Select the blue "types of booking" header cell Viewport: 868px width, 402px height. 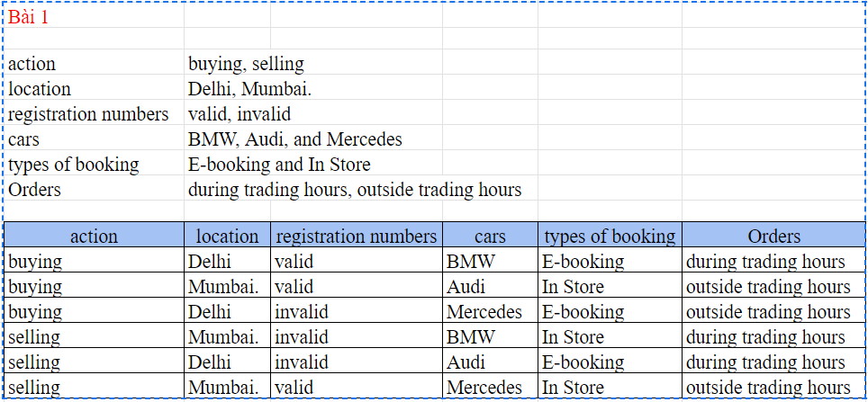click(609, 236)
